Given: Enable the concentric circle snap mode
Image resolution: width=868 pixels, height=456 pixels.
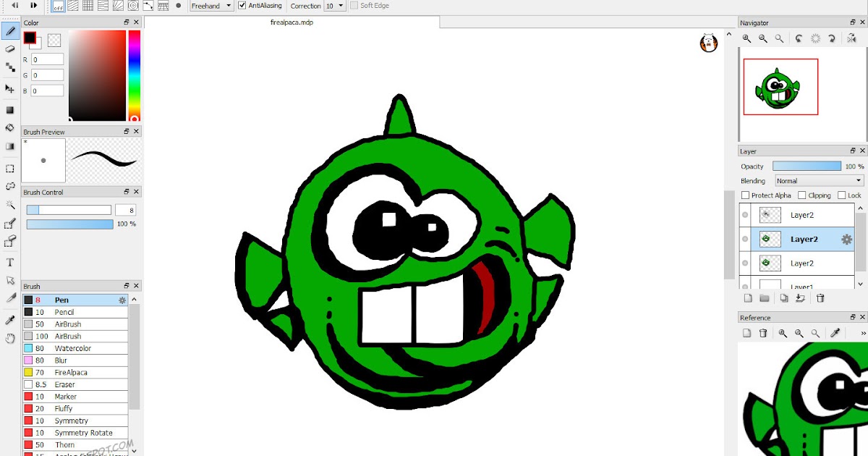Looking at the screenshot, I should (x=132, y=6).
